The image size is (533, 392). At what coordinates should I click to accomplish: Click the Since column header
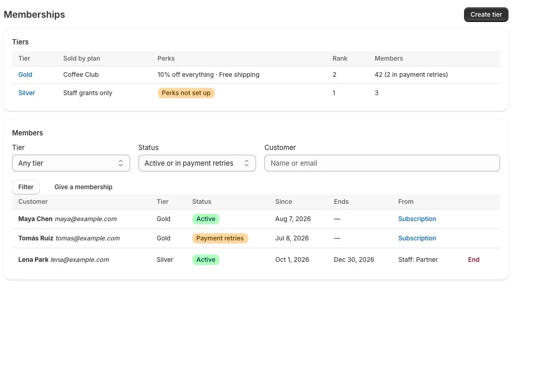coord(284,202)
